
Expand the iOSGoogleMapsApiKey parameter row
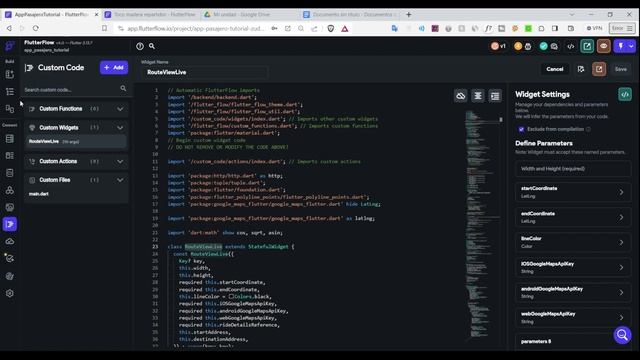click(573, 267)
